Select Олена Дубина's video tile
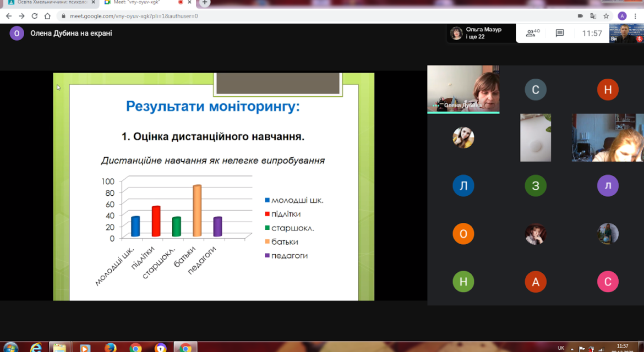This screenshot has width=644, height=352. pyautogui.click(x=463, y=89)
